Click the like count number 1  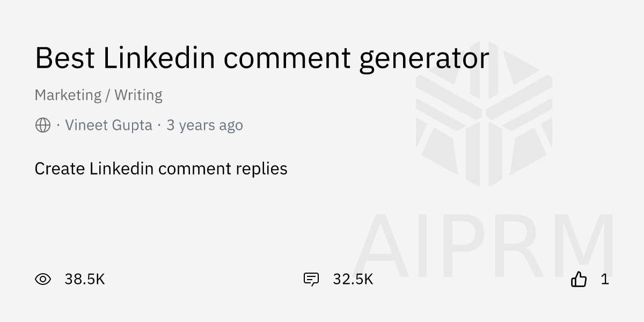click(605, 279)
